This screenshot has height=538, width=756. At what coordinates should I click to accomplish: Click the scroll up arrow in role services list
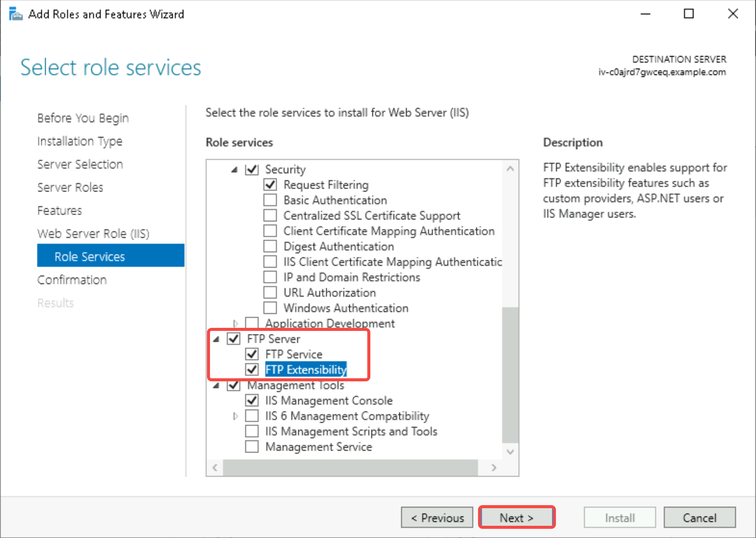pyautogui.click(x=510, y=169)
